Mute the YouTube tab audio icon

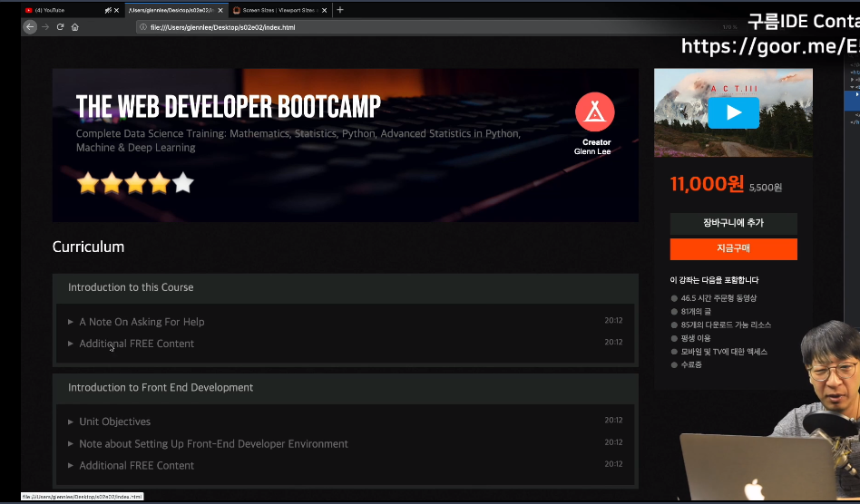(108, 10)
